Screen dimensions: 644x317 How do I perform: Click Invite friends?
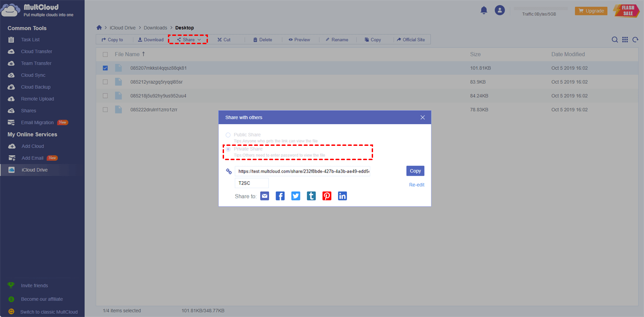coord(34,286)
